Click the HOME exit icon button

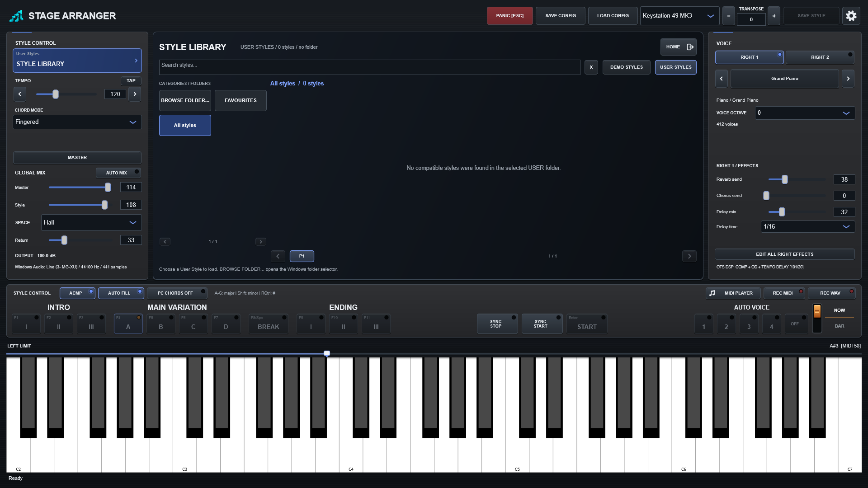[678, 47]
